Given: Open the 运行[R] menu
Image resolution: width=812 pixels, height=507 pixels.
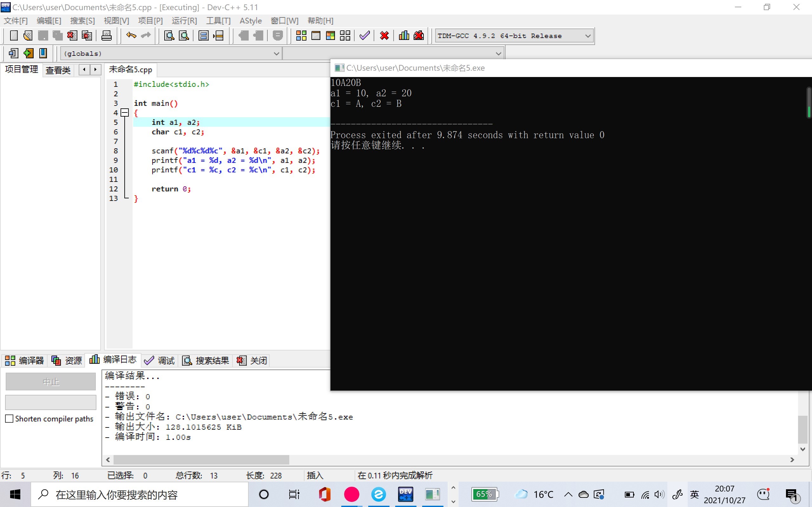Looking at the screenshot, I should (x=184, y=21).
